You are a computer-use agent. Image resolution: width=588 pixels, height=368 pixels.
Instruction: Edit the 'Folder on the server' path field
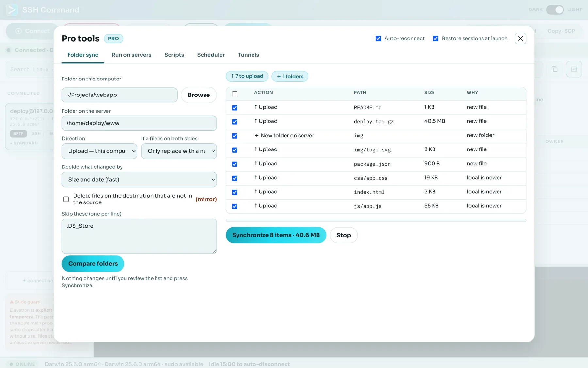pyautogui.click(x=139, y=123)
